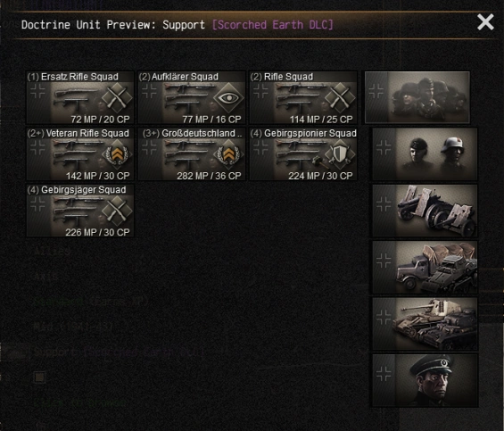Select the Gebirgspionier Squad card
Screen dimensions: 504x431
[303, 154]
